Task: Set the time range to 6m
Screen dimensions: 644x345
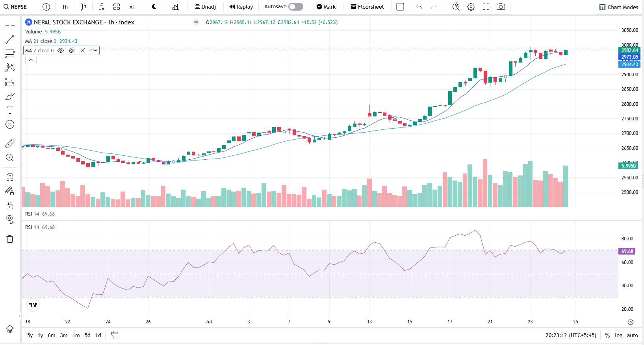Action: click(x=52, y=335)
